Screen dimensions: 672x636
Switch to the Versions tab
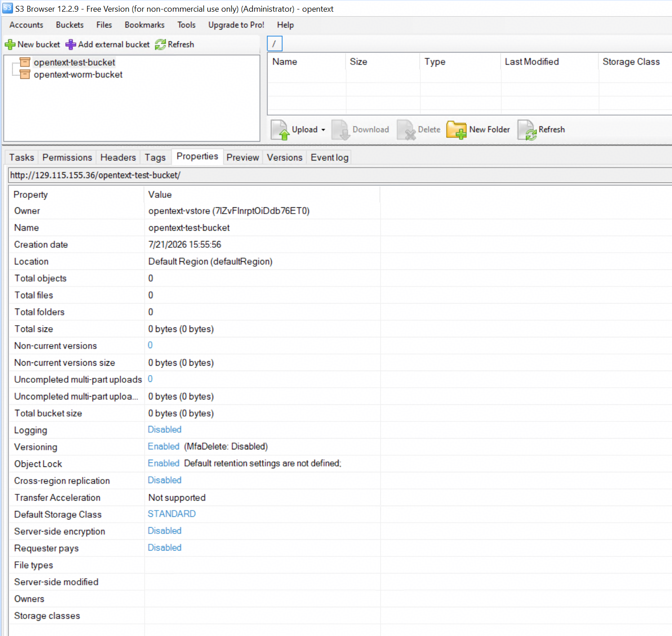point(285,157)
